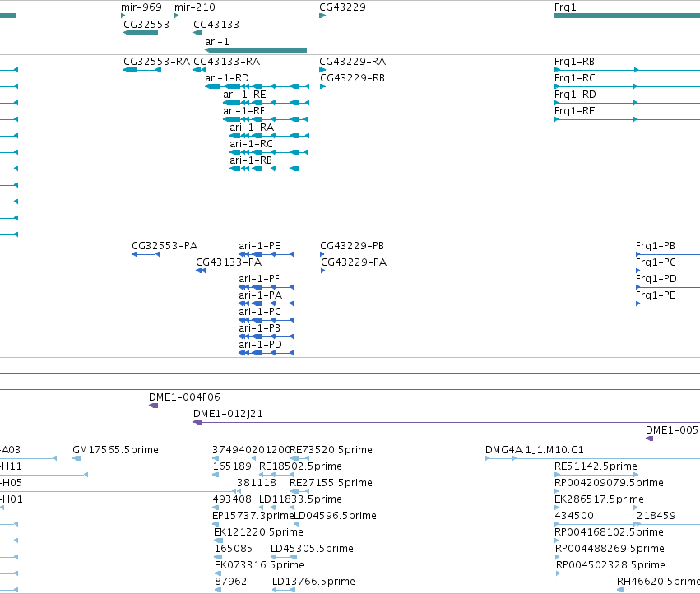Select the mir-969 gene label
Image resolution: width=700 pixels, height=594 pixels.
(141, 7)
